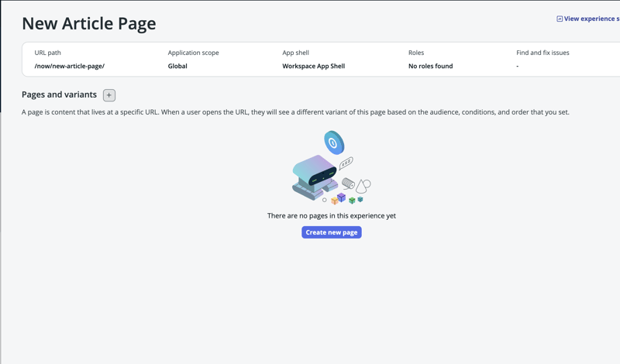Click the App shell label

296,53
